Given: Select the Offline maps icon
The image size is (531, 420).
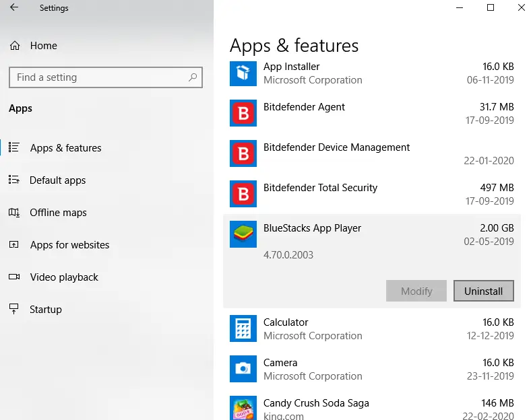Looking at the screenshot, I should pos(14,213).
